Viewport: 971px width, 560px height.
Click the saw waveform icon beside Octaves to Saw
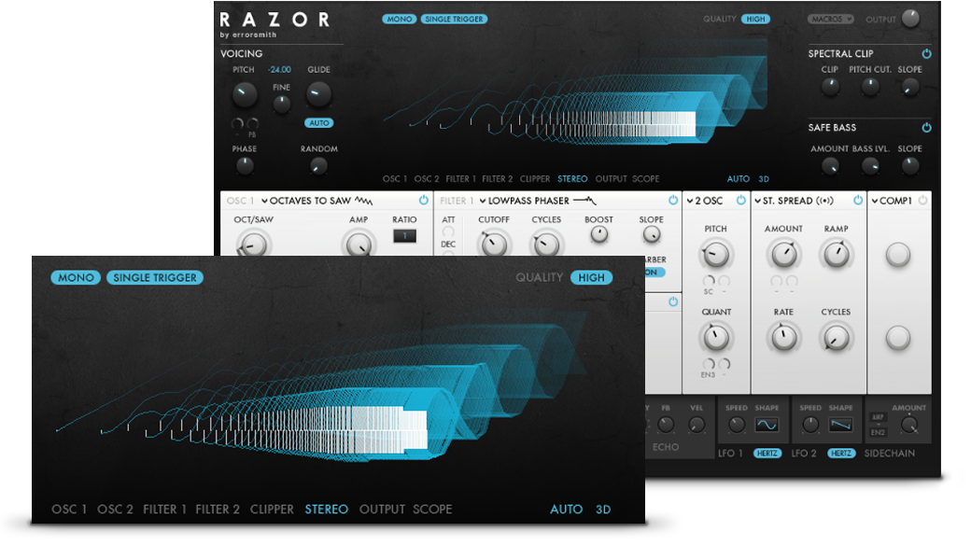pyautogui.click(x=363, y=201)
